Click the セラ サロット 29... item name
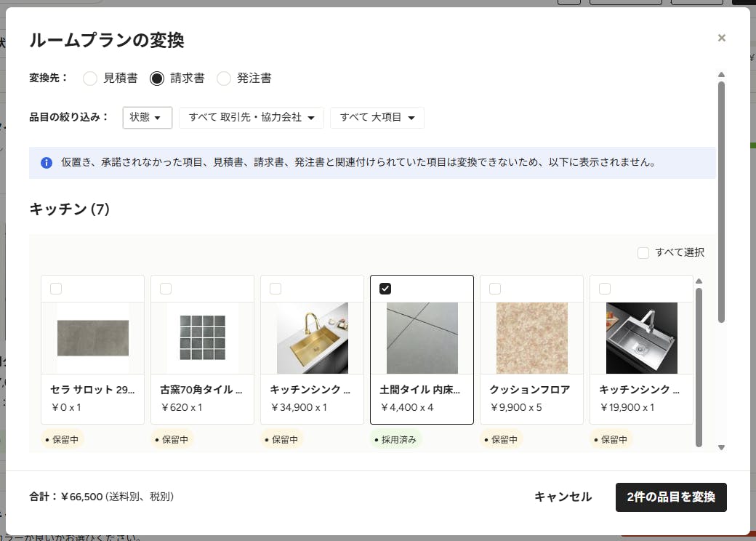The width and height of the screenshot is (756, 541). click(92, 390)
